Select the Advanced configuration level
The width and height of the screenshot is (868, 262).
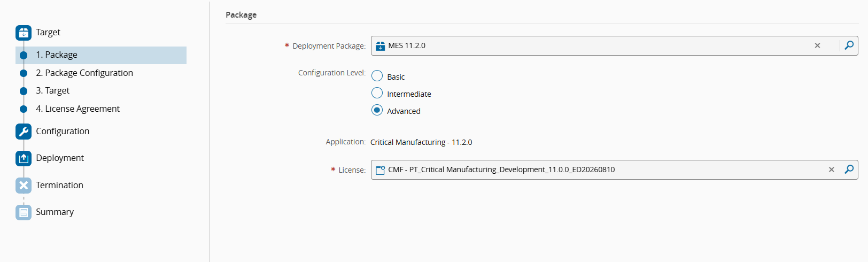(x=377, y=110)
